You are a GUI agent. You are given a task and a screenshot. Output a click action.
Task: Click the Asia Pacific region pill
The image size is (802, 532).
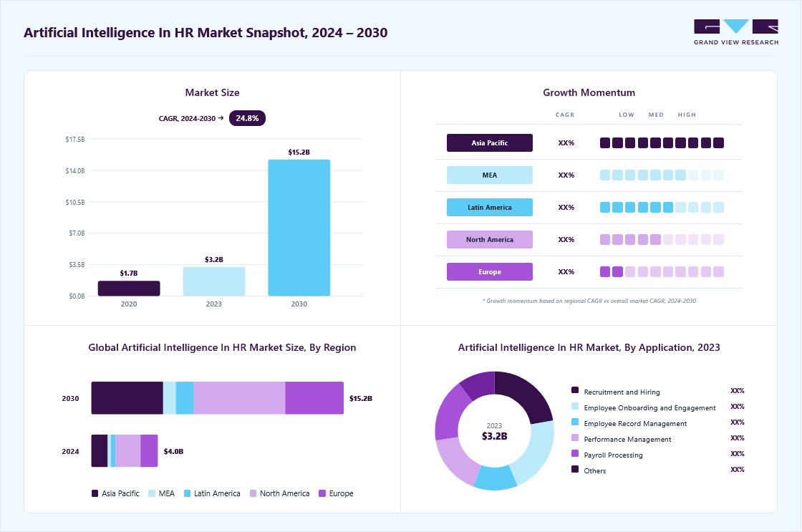click(x=490, y=142)
